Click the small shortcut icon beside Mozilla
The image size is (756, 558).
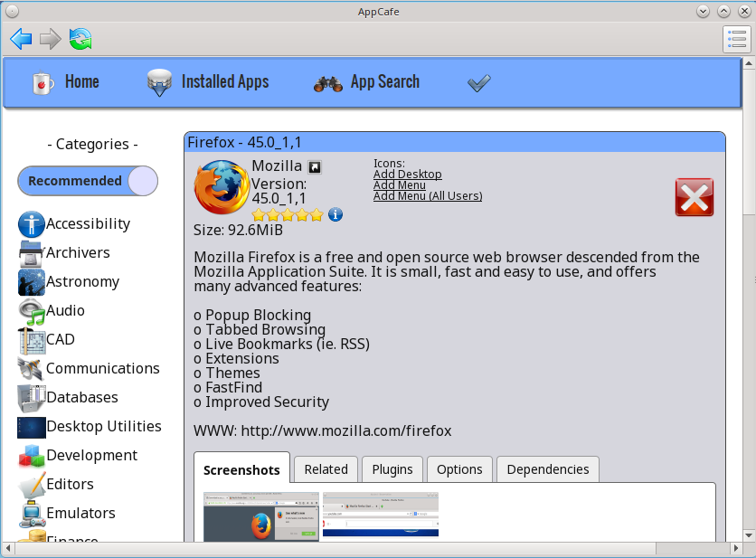[x=315, y=167]
